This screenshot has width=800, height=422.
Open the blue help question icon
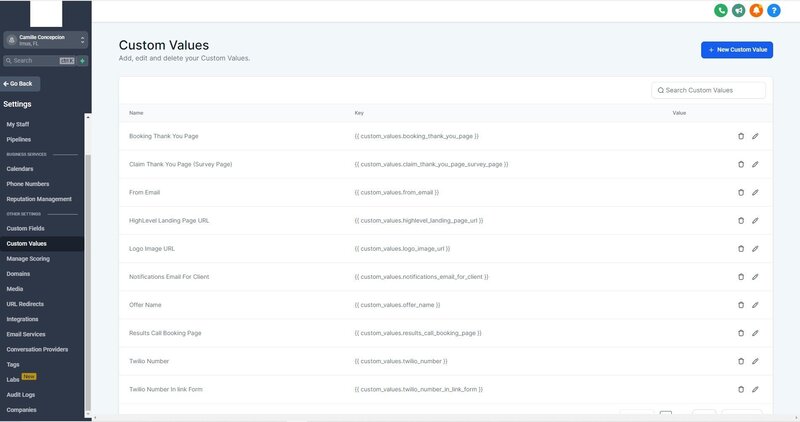774,10
